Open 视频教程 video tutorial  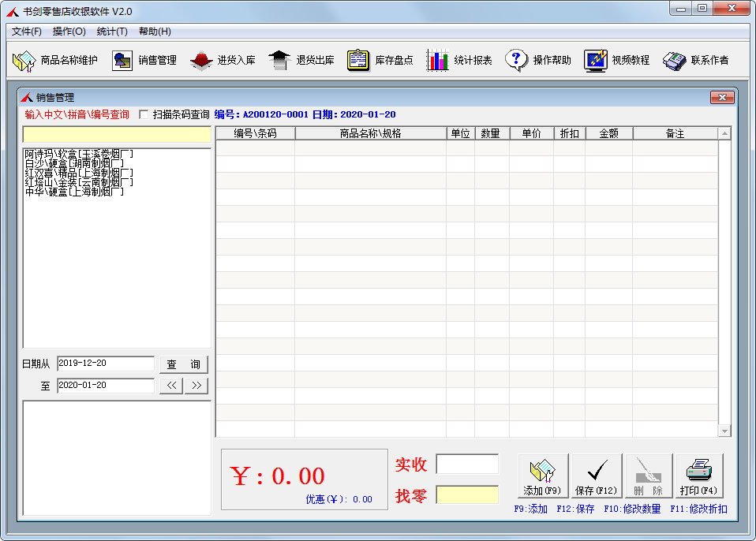(617, 60)
